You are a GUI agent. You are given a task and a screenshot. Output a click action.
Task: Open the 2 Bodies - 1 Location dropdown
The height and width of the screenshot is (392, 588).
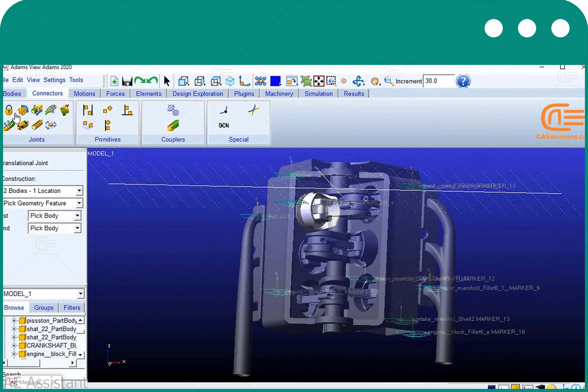coord(79,191)
